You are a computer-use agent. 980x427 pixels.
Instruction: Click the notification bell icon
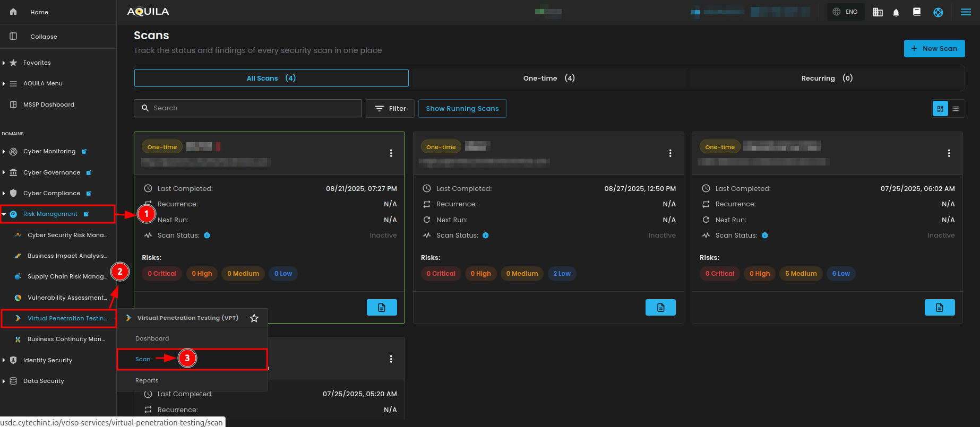[x=896, y=12]
